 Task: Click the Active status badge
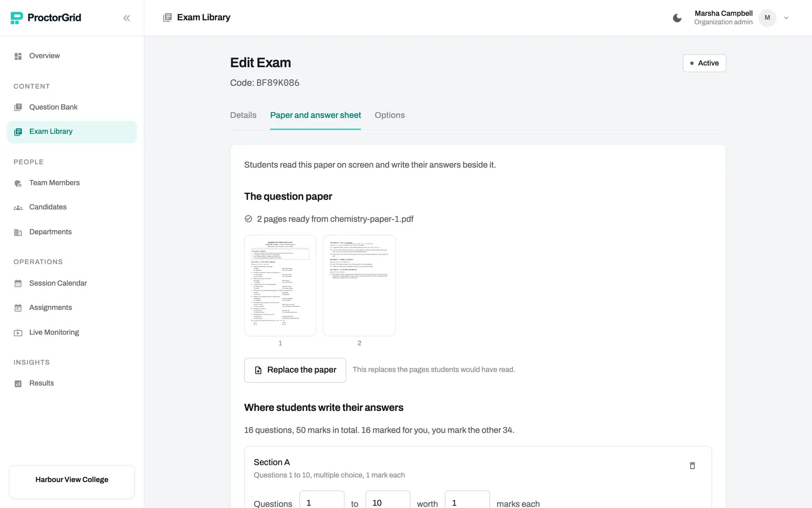coord(704,63)
